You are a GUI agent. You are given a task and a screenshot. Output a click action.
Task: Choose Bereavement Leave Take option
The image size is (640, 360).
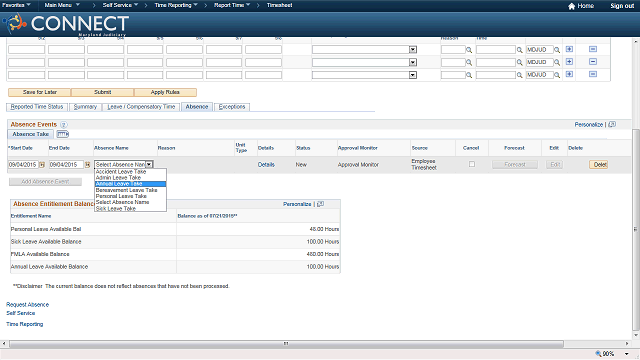(127, 190)
